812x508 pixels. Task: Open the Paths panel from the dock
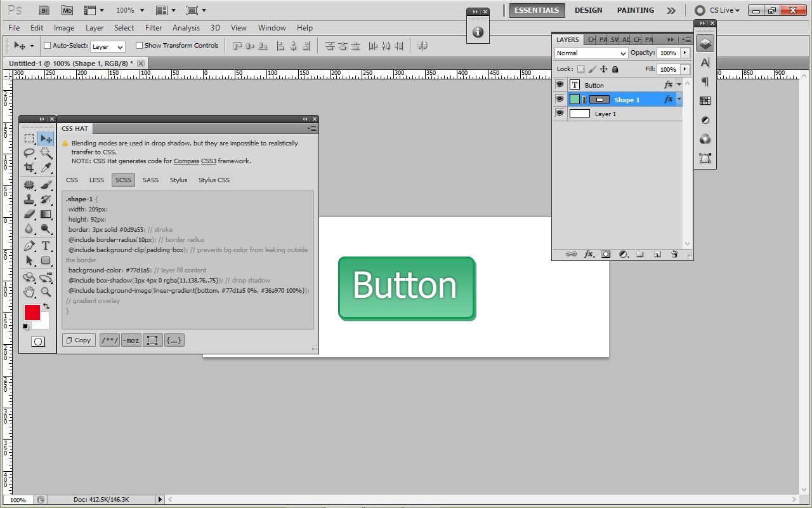tap(705, 158)
